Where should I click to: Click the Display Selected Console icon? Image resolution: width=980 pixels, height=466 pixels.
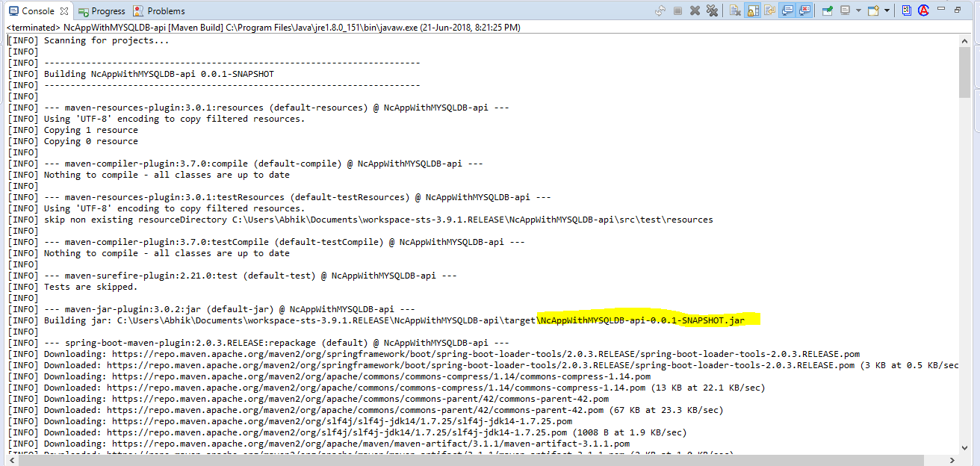(846, 10)
